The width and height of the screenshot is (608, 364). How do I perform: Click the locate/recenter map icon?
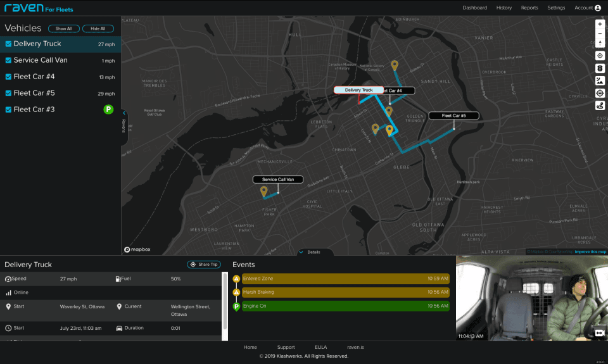(600, 56)
